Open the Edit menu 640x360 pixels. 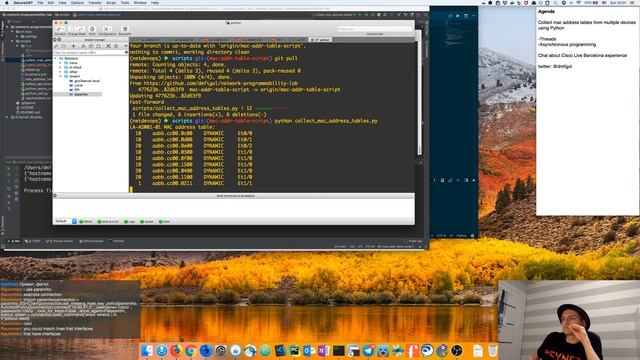point(51,3)
